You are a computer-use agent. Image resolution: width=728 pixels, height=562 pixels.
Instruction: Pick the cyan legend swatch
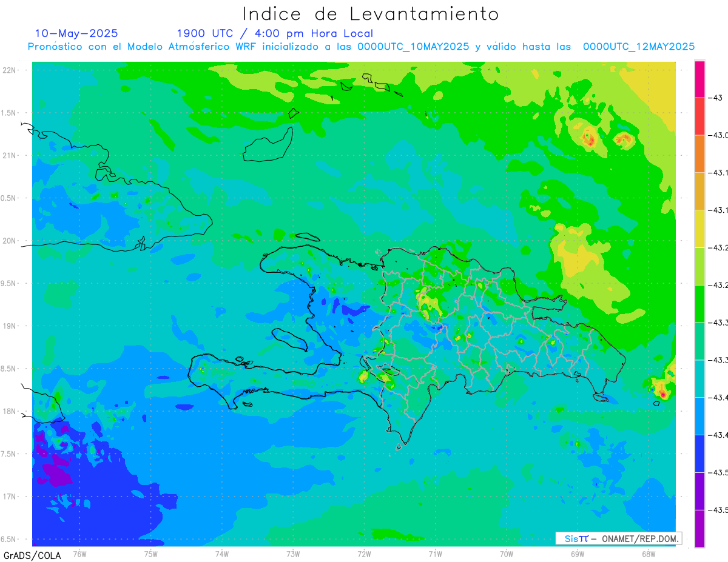(699, 378)
